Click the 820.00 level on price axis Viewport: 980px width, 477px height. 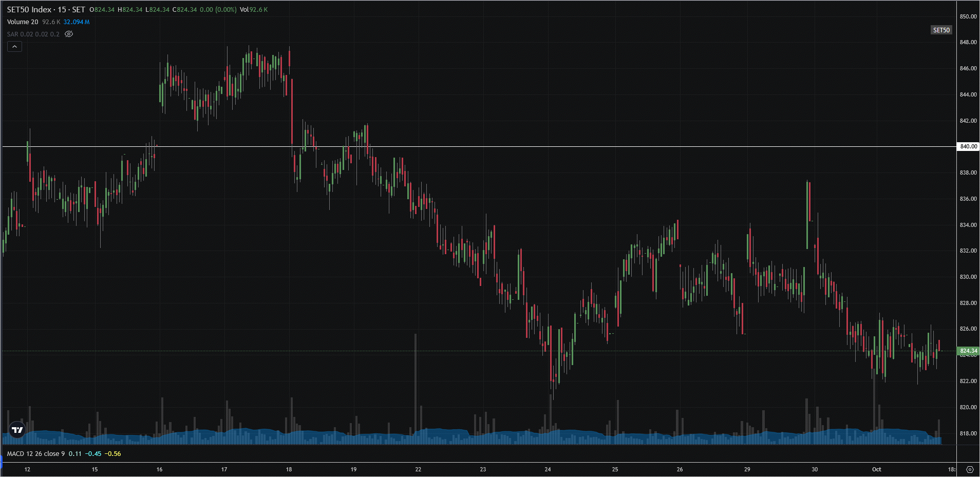pos(968,407)
